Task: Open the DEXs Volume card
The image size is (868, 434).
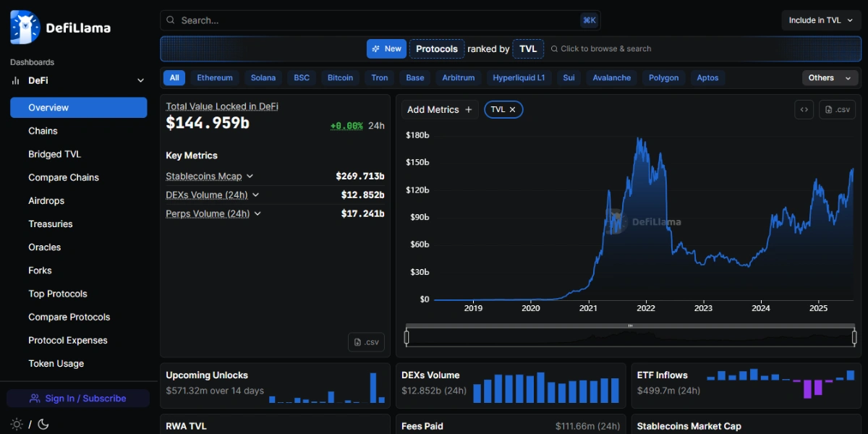Action: click(511, 386)
